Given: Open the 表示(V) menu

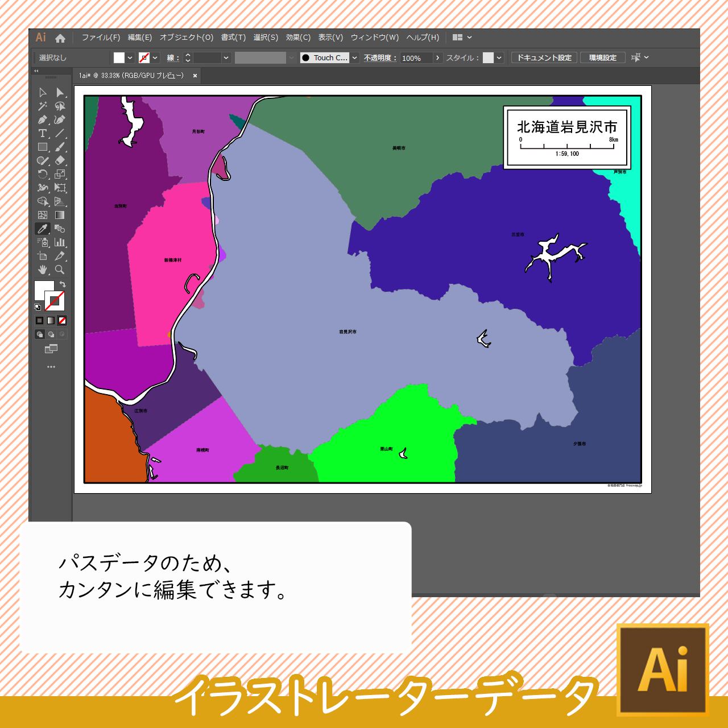Looking at the screenshot, I should pos(330,38).
